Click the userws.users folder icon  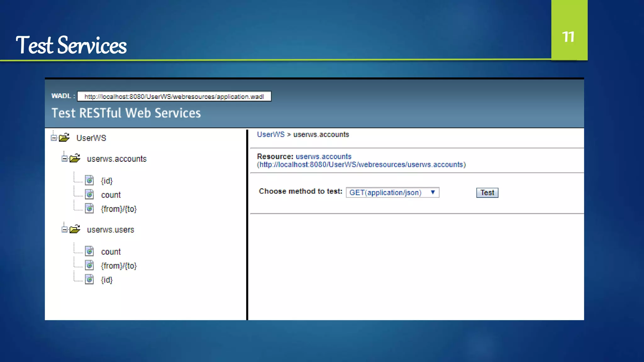point(75,229)
